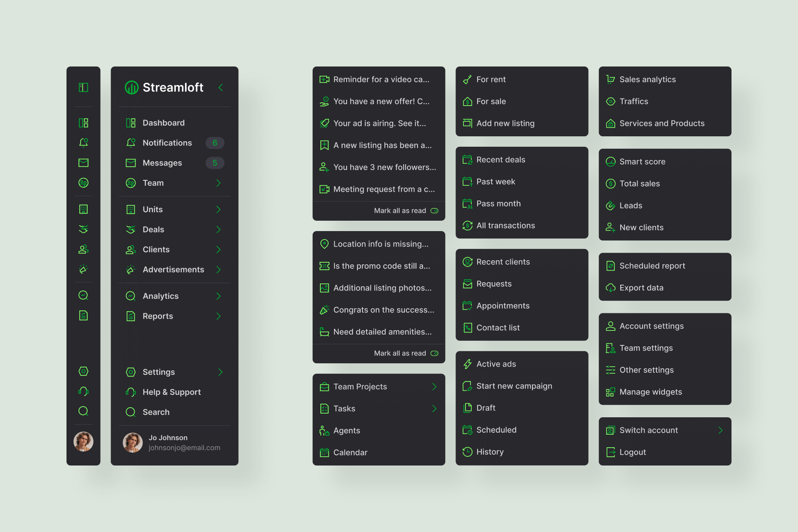798x532 pixels.
Task: Click the envelope messages icon in narrow sidebar
Action: [83, 163]
